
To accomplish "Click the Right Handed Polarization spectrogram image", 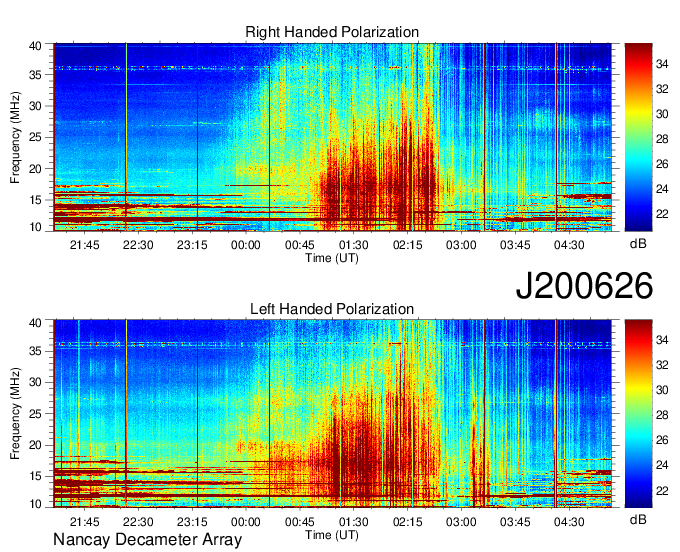I will [333, 137].
